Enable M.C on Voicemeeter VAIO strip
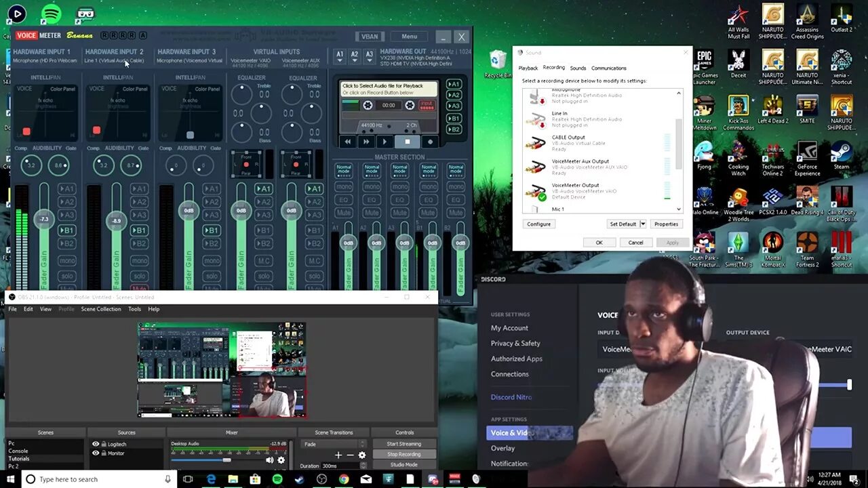This screenshot has width=868, height=488. 264,261
